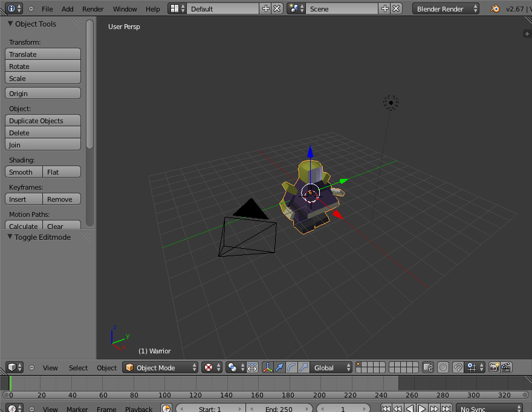Toggle the lock layers to scene padlock
This screenshot has width=532, height=412.
point(427,367)
